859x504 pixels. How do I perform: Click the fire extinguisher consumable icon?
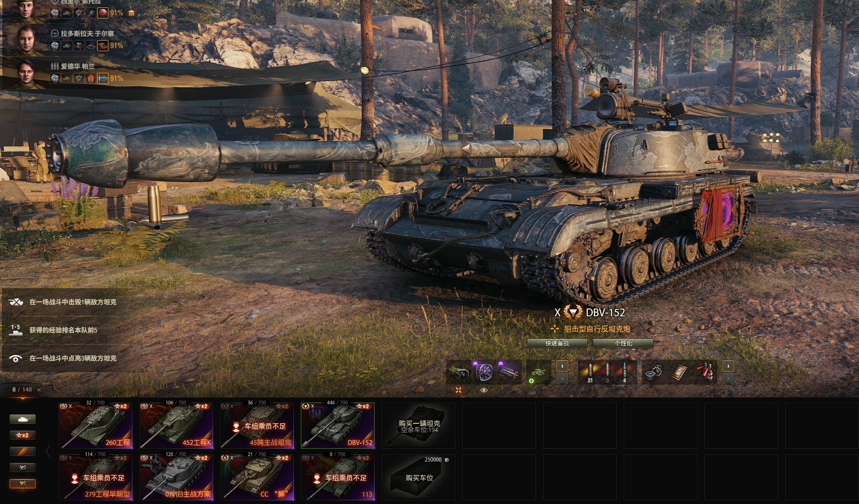(x=704, y=372)
